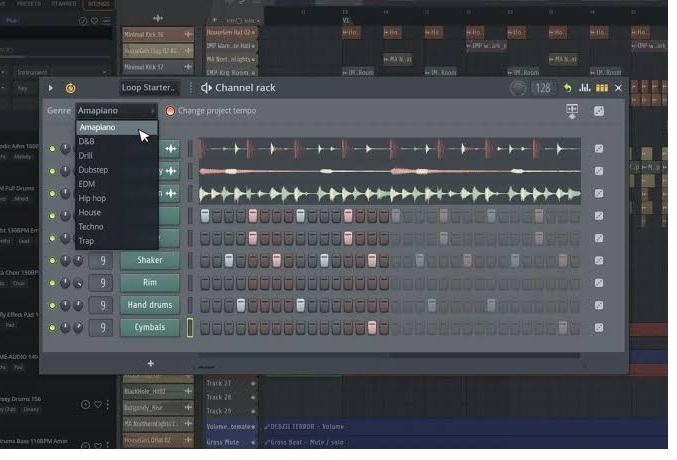The width and height of the screenshot is (677, 460).
Task: Randomize all with the top dice icon
Action: coord(599,111)
